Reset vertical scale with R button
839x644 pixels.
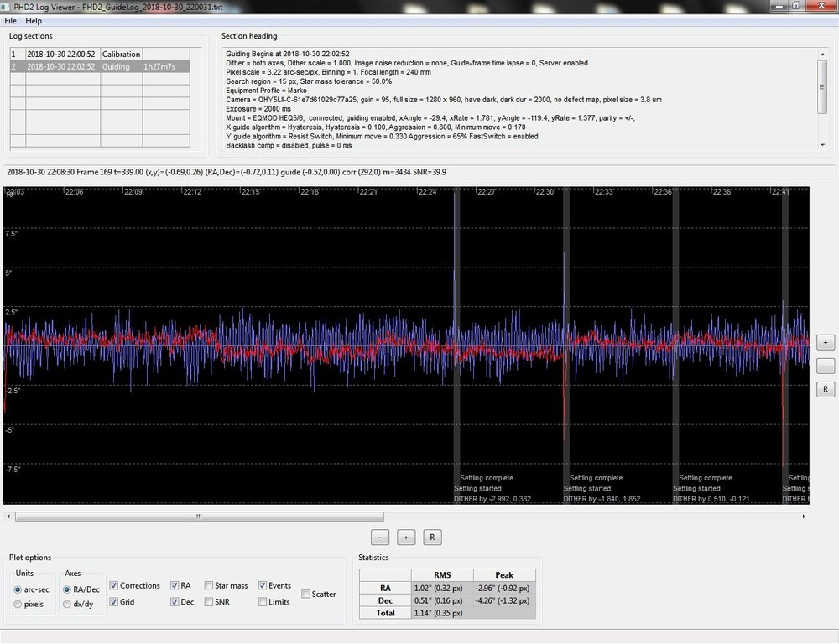point(825,389)
